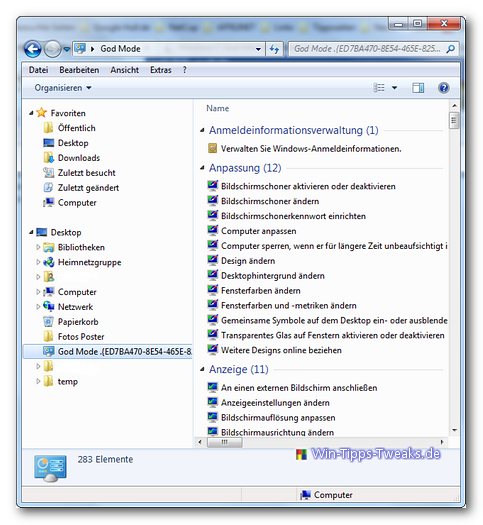Click icon beside Bildschirmauflösung anpassen
The image size is (483, 525).
tap(213, 417)
